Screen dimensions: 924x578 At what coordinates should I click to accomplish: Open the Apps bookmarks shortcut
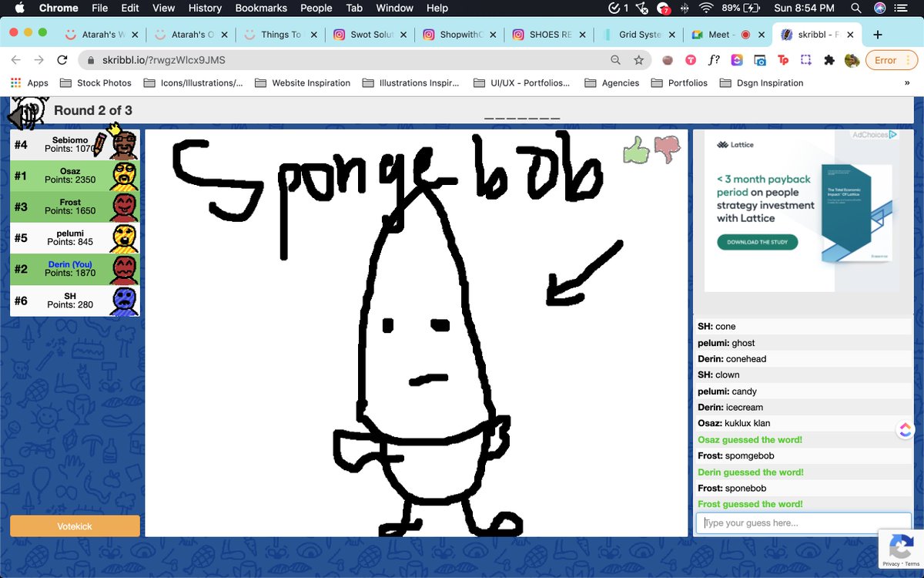click(29, 83)
